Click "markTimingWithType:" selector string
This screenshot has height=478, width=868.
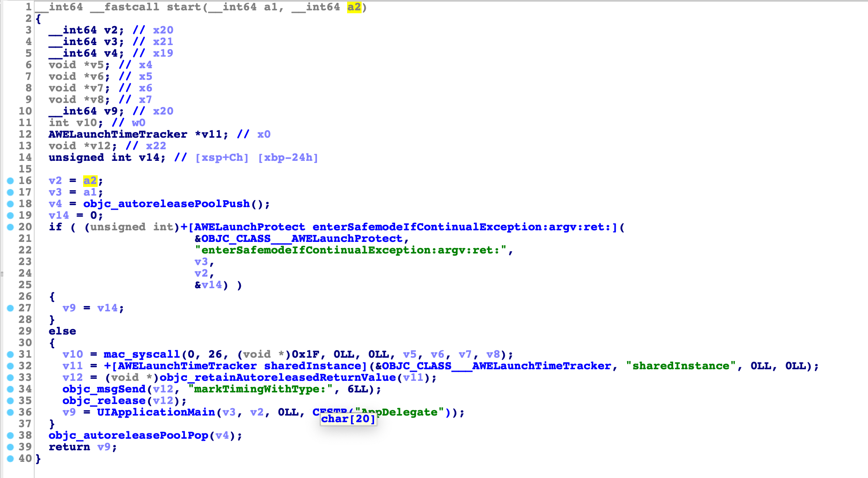[x=260, y=389]
